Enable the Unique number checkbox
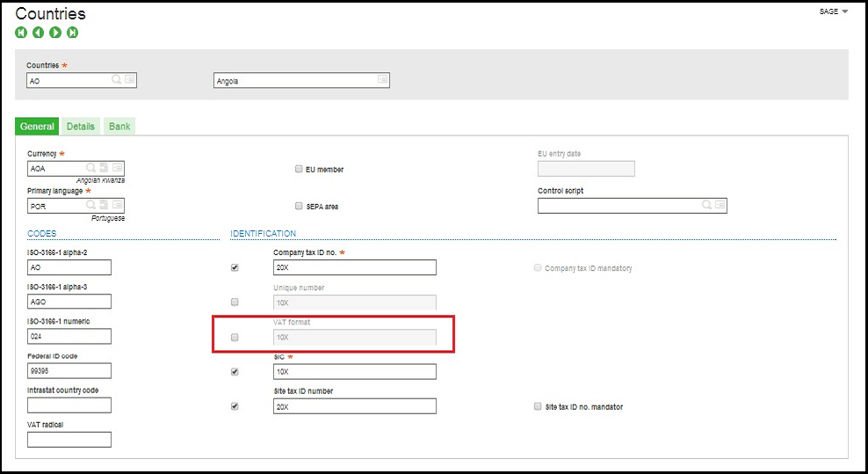 (x=235, y=303)
